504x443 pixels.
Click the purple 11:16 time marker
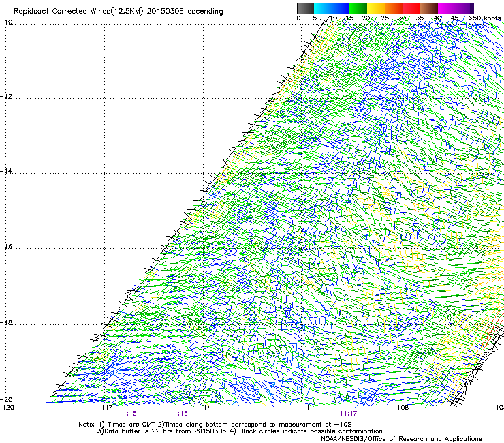[178, 414]
